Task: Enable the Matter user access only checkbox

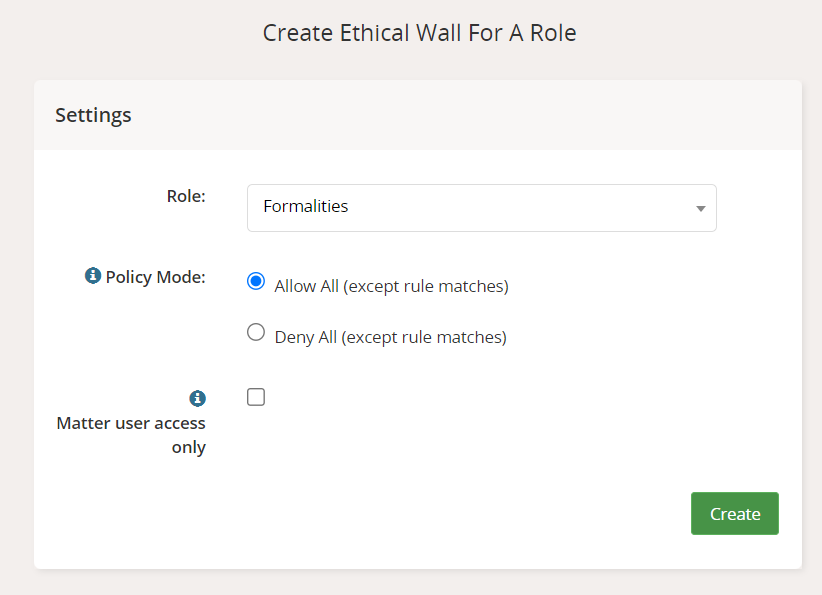Action: pyautogui.click(x=256, y=397)
